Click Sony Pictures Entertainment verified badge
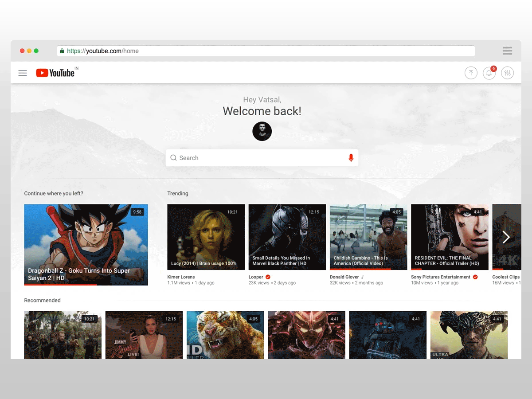 475,277
